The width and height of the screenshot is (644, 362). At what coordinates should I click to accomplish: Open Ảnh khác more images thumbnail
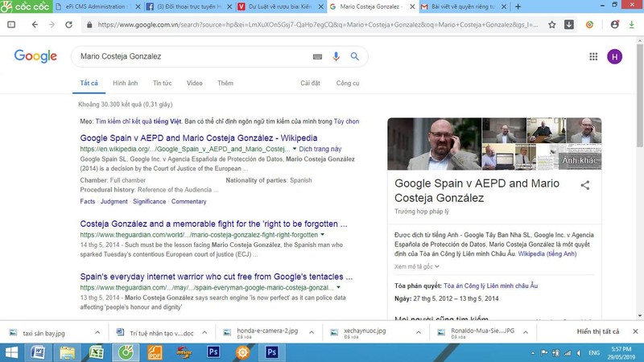[579, 160]
